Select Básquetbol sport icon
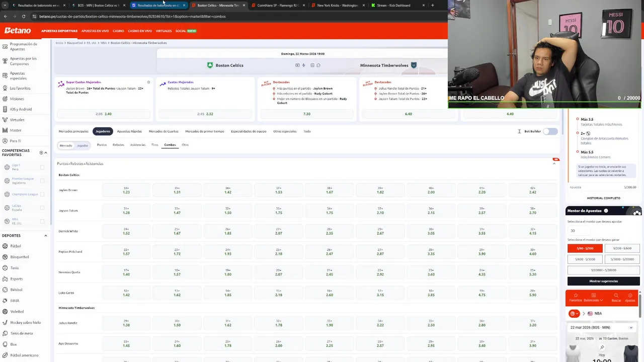This screenshot has height=362, width=644. point(5,257)
